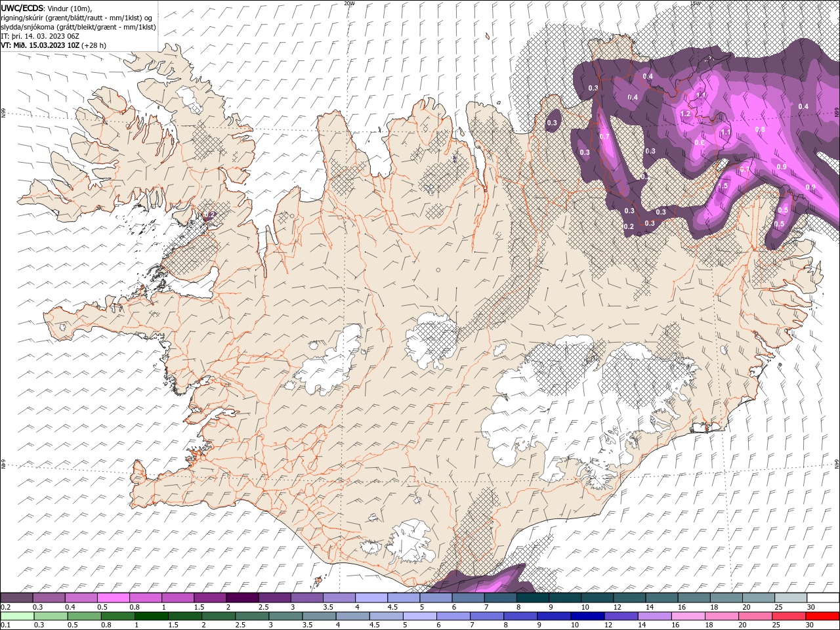Click the valid time 'VT: Mið. 15.03.2023 10Z (+28 h)'
840x630 pixels.
tap(54, 45)
